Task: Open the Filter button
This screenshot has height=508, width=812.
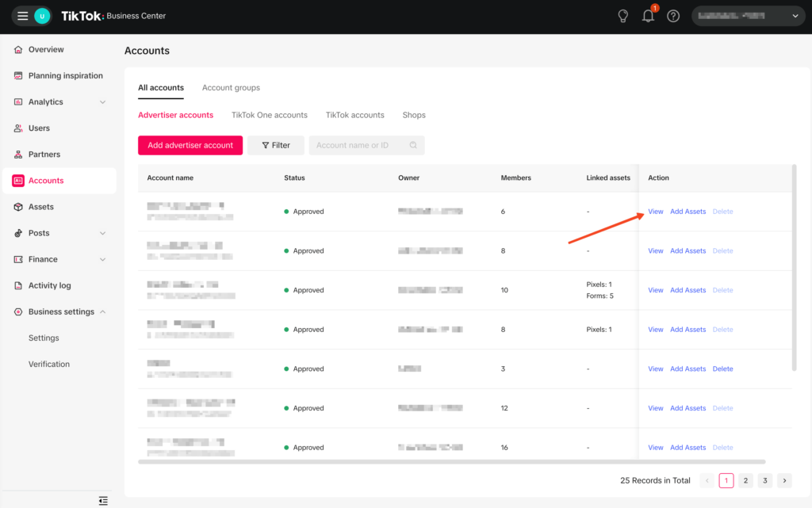Action: [275, 145]
